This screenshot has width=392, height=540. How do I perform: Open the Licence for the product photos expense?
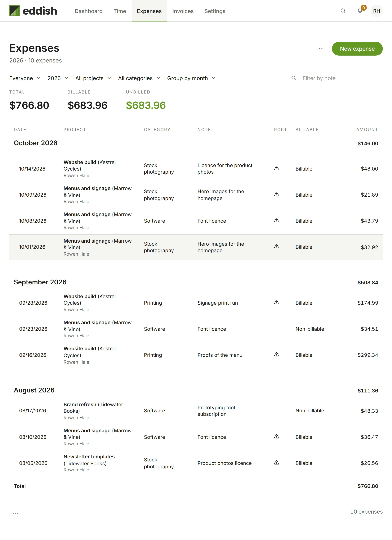tap(196, 169)
